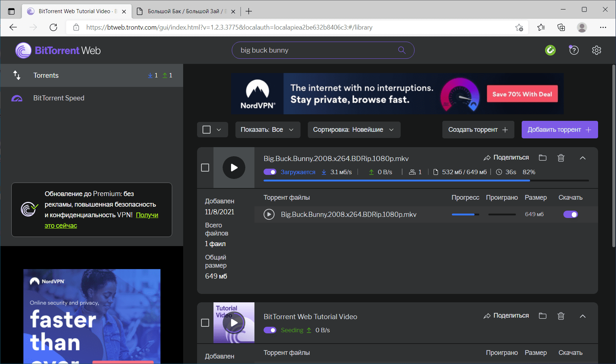Screen dimensions: 616x364
Task: View site information lock icon
Action: [76, 27]
